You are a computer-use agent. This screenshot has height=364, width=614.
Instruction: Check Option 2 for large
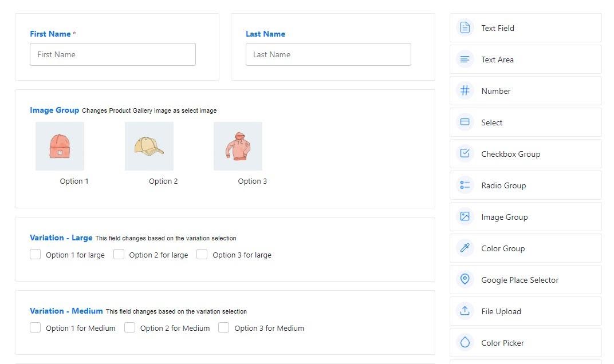[x=119, y=255]
